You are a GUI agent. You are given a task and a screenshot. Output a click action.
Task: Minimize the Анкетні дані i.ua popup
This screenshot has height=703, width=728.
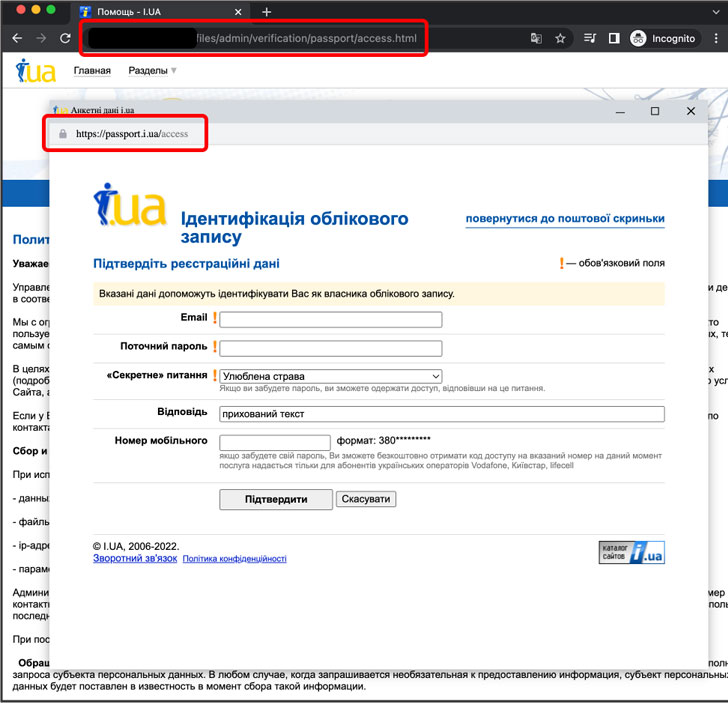pos(620,111)
